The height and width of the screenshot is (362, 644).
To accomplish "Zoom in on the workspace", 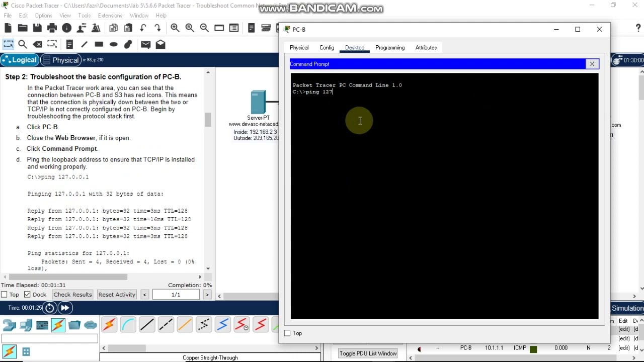I will point(175,28).
